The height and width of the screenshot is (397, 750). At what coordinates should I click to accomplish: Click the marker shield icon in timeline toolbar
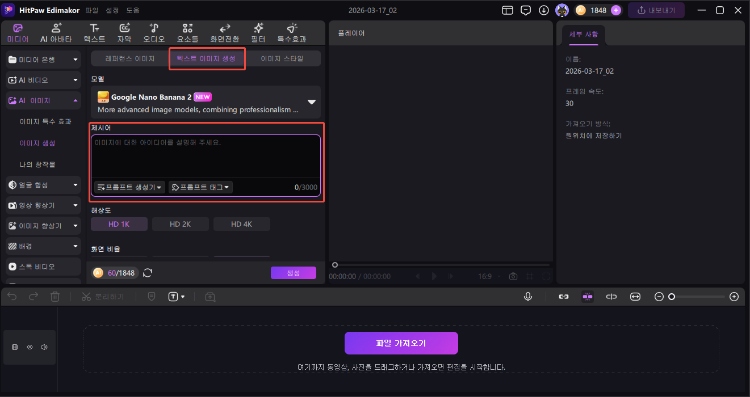pos(151,297)
